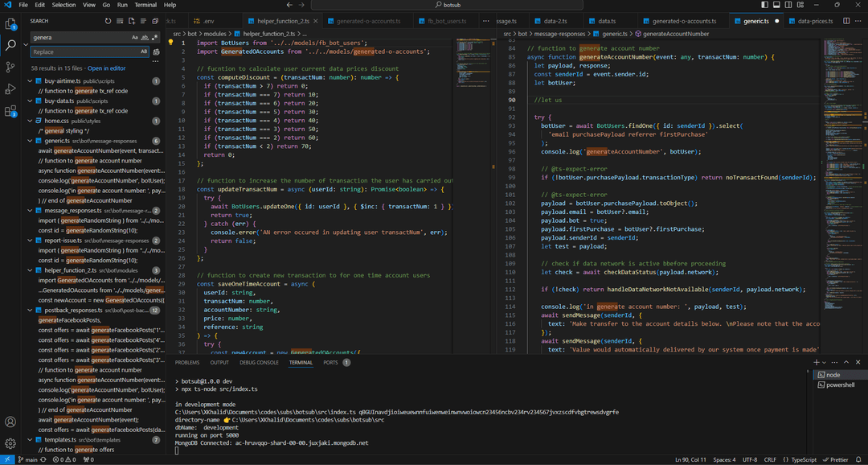Click Spaces: 4 indentation setting
Viewport: 868px width, 465px height.
click(x=724, y=459)
